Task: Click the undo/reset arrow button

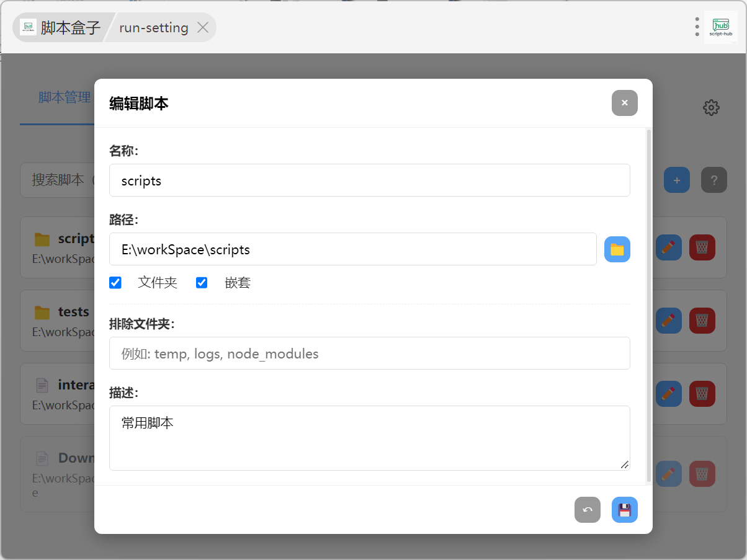Action: click(x=587, y=510)
